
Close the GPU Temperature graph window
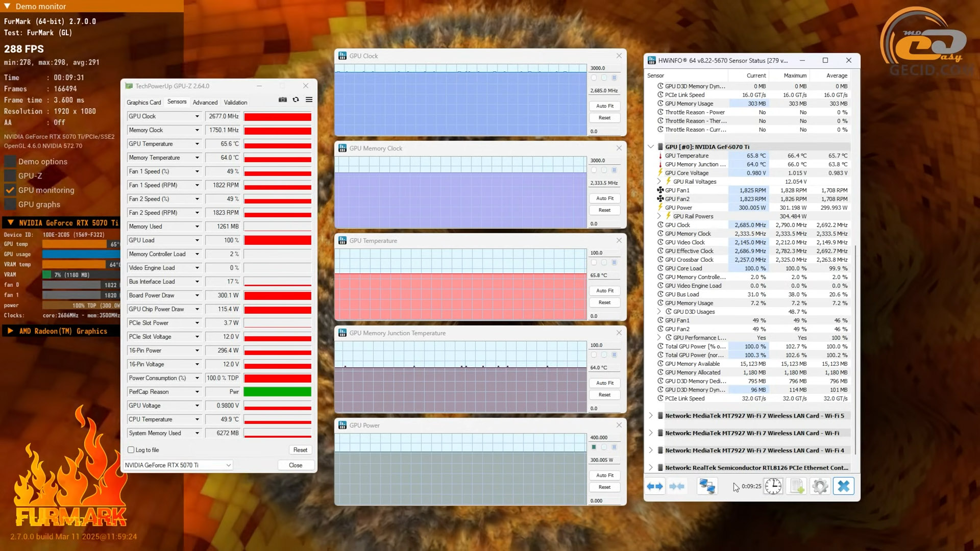point(619,241)
